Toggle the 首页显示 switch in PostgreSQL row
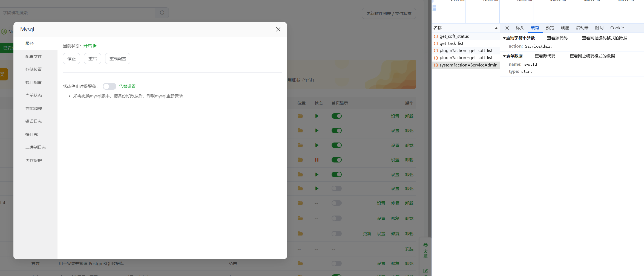The image size is (644, 276). [x=337, y=263]
